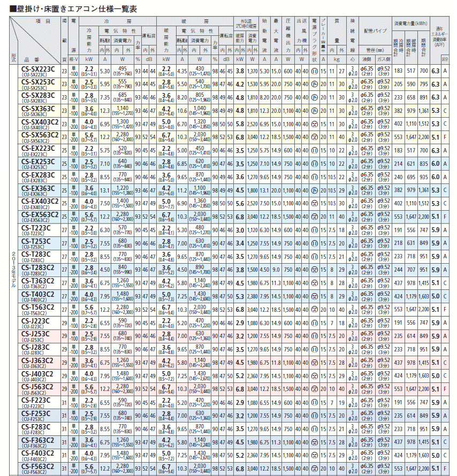Click the plug shape icon in CS-SX403C2 row

pyautogui.click(x=315, y=124)
